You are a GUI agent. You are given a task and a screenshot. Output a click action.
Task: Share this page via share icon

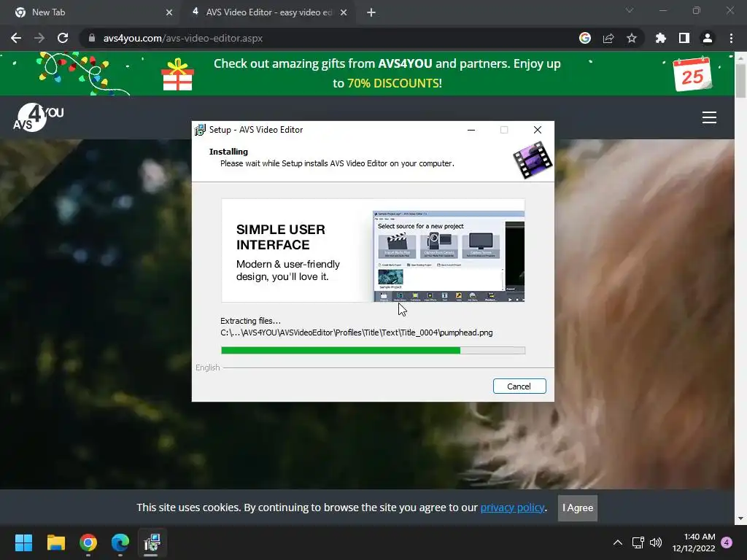tap(608, 38)
